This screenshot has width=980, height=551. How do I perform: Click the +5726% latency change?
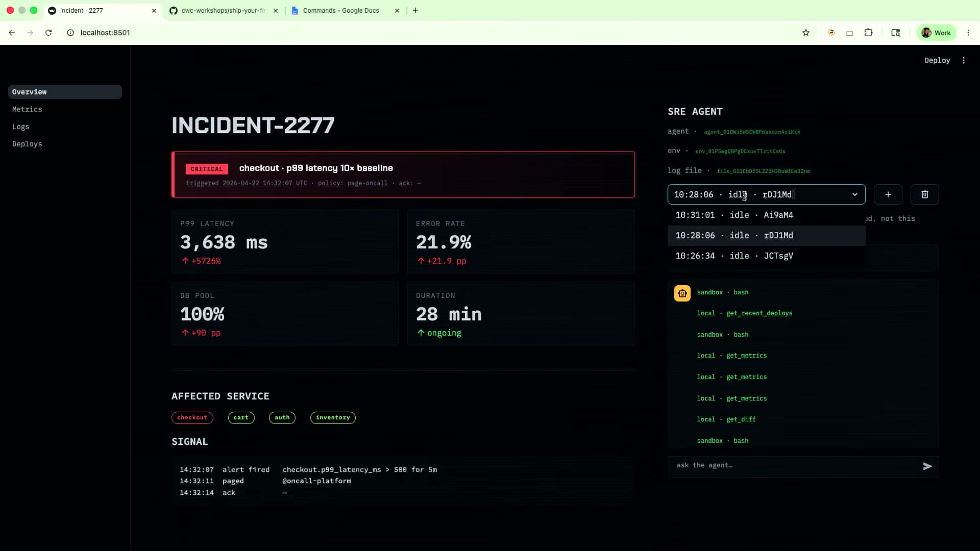click(x=202, y=261)
